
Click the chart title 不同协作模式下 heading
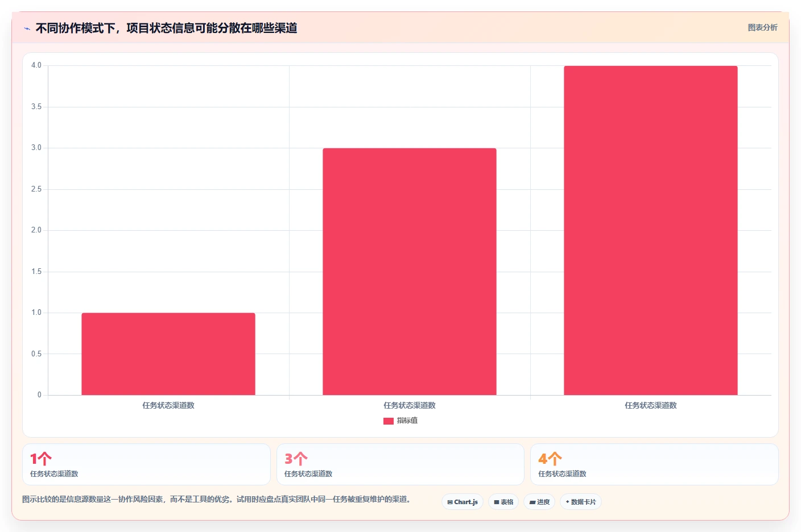[166, 28]
